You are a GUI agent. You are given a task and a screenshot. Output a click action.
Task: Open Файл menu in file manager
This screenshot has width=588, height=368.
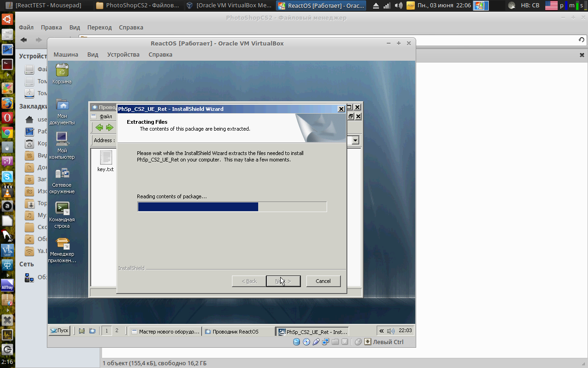pos(26,27)
